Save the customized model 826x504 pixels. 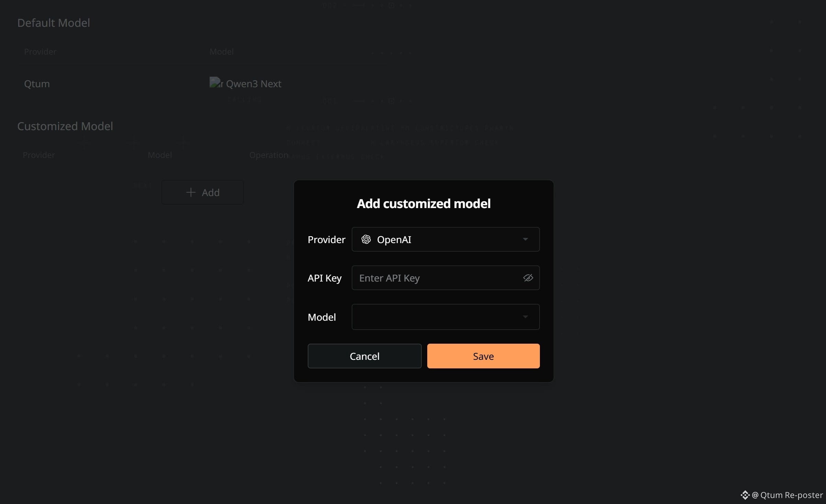click(483, 356)
